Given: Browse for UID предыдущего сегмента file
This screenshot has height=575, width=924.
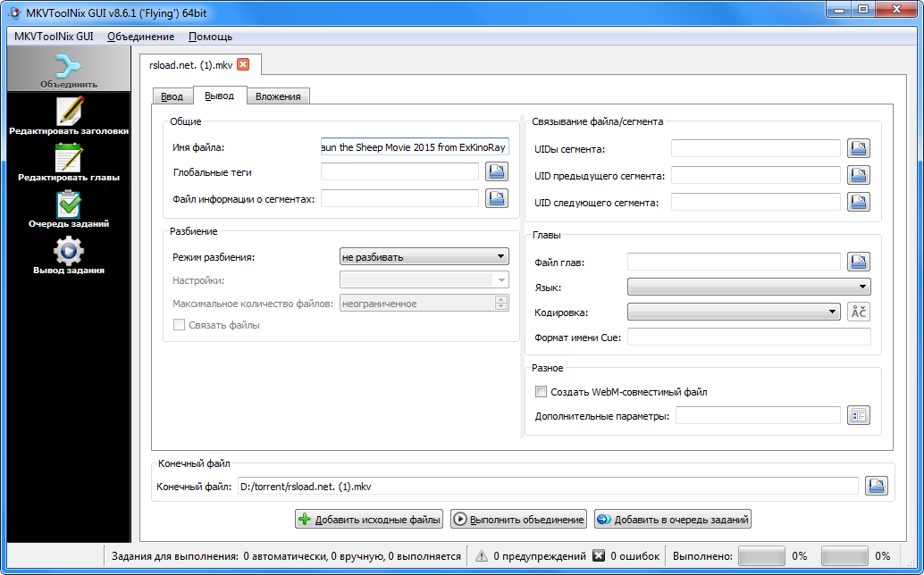Looking at the screenshot, I should point(859,175).
